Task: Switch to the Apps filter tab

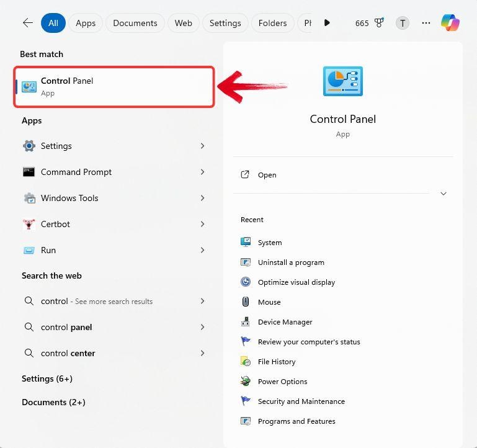Action: coord(86,23)
